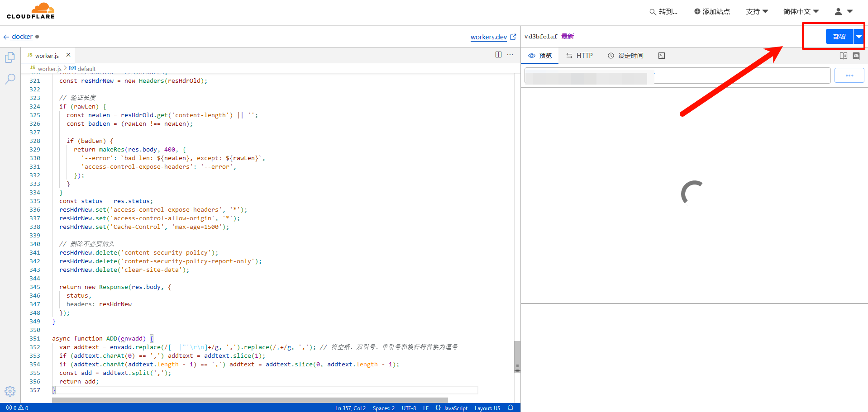
Task: Open the workers.dev external link icon
Action: click(513, 37)
